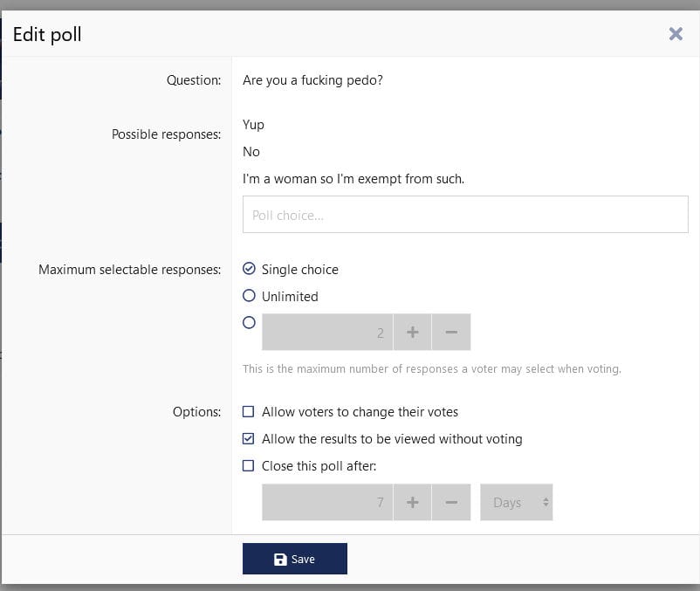The height and width of the screenshot is (591, 700).
Task: Tick the Close this poll after checkbox
Action: pyautogui.click(x=249, y=466)
